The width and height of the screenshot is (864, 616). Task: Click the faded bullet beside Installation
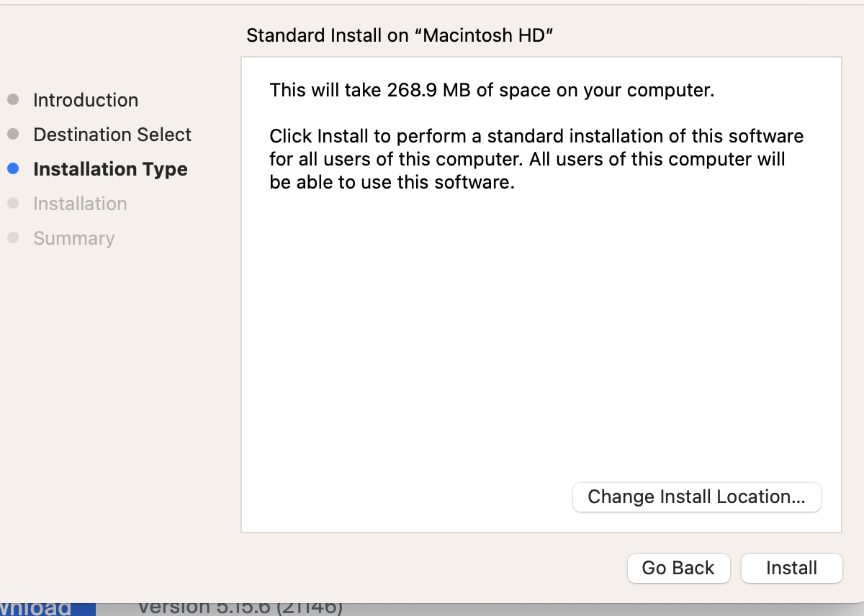[13, 204]
